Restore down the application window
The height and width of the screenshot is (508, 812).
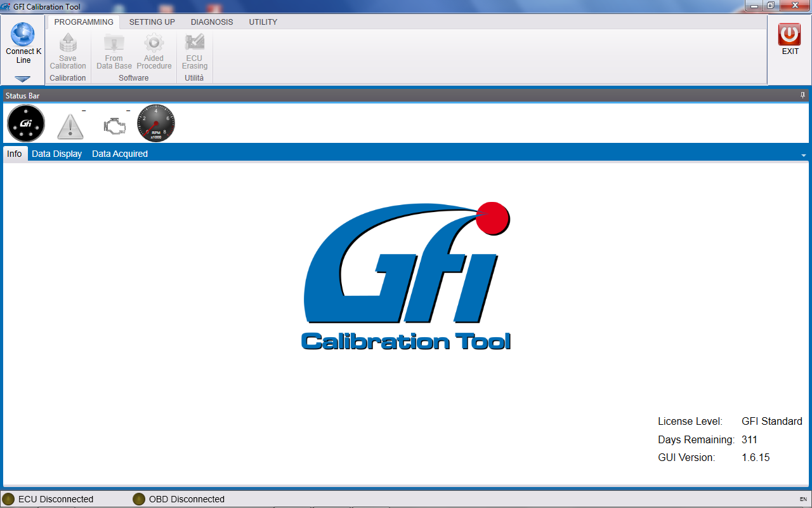[770, 6]
